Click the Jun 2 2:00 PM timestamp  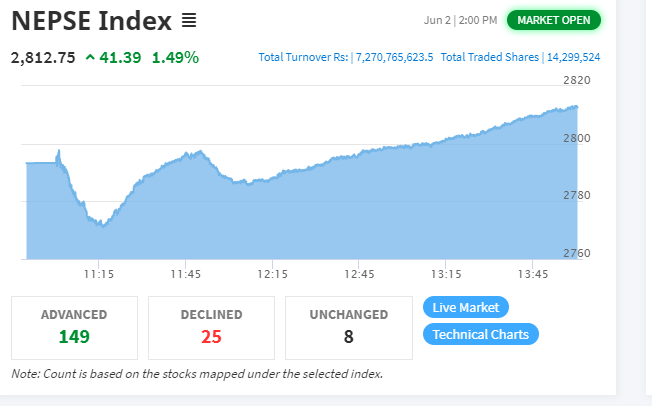[x=460, y=20]
